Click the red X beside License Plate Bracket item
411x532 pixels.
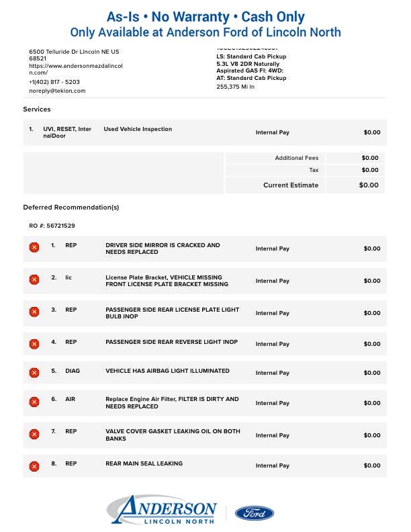(x=34, y=280)
